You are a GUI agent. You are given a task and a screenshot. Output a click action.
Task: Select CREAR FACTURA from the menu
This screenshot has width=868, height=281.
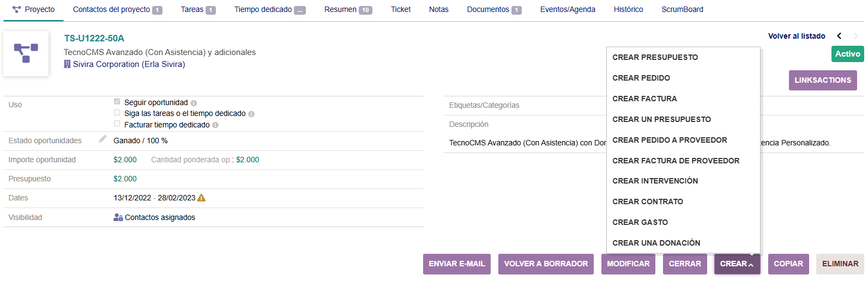[644, 99]
